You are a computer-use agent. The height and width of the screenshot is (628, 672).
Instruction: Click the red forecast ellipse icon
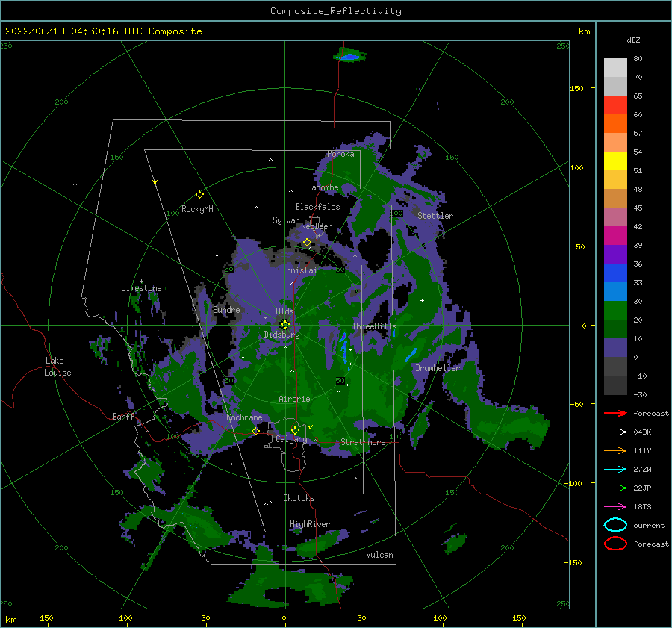coord(615,544)
